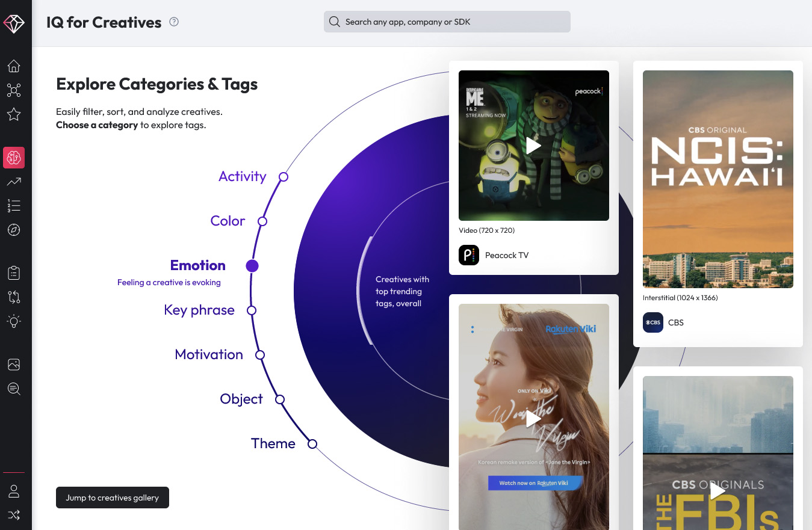
Task: Open the star favorites icon
Action: coord(14,114)
